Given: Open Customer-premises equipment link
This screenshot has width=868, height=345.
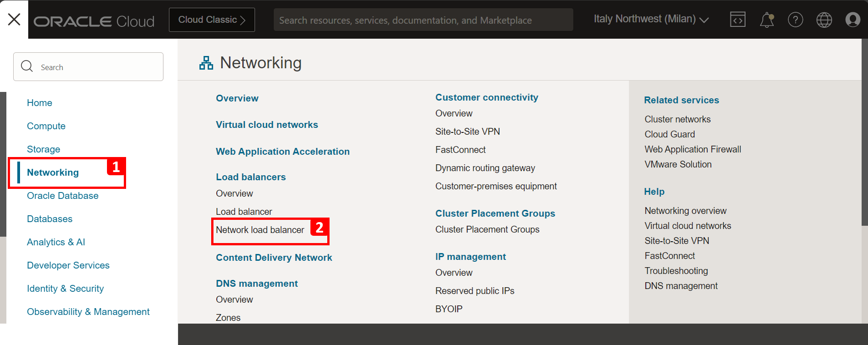Looking at the screenshot, I should point(496,186).
